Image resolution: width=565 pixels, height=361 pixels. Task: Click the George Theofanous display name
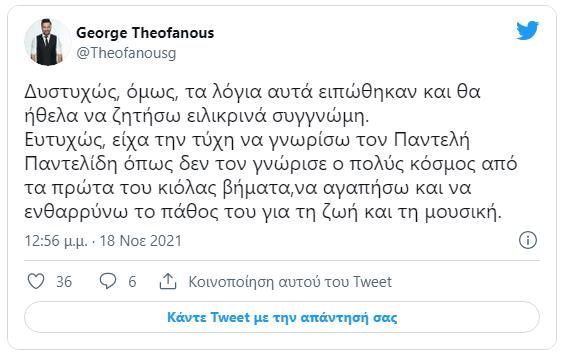click(x=145, y=33)
